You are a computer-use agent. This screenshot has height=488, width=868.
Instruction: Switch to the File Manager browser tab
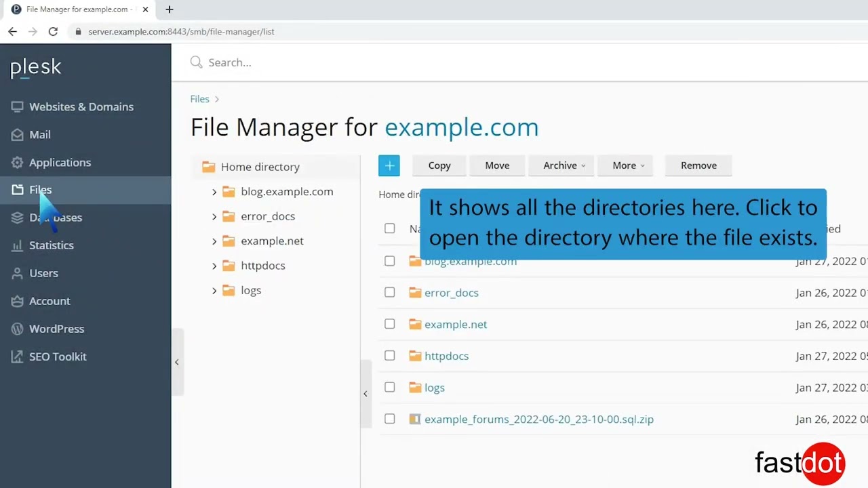coord(78,9)
